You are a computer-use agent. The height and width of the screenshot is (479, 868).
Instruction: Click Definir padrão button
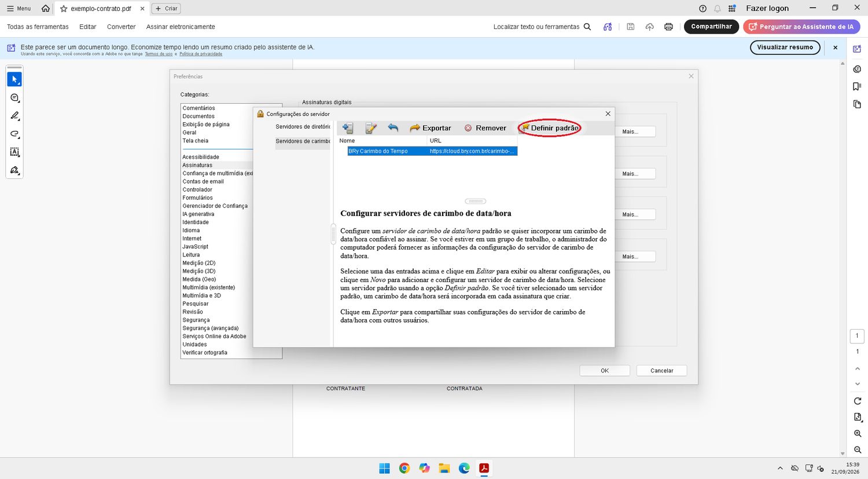pyautogui.click(x=550, y=128)
